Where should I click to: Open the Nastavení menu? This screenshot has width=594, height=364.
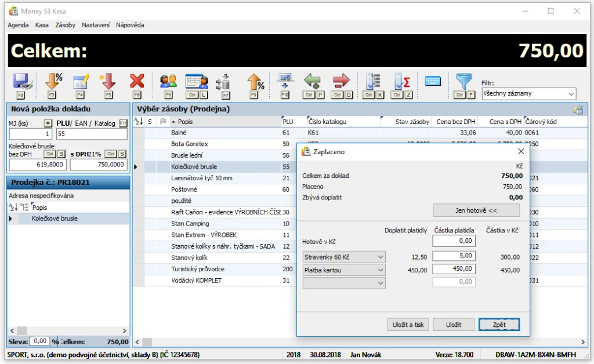point(96,25)
